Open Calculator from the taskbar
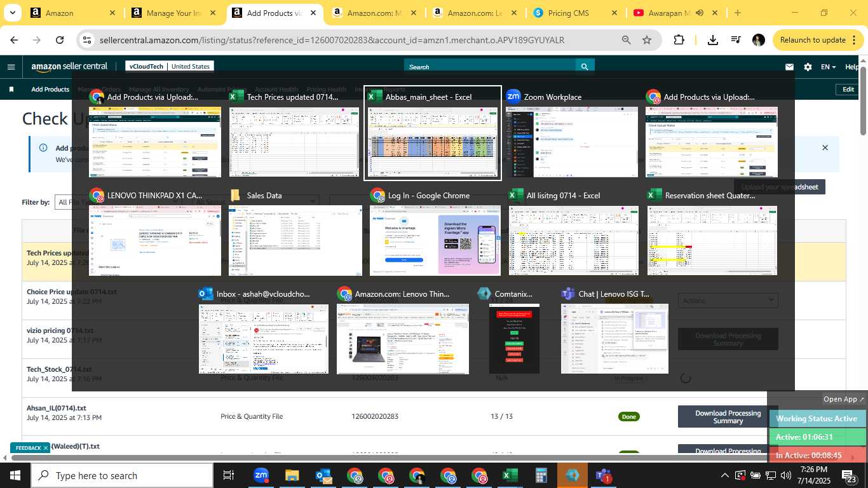The height and width of the screenshot is (488, 868). (x=541, y=475)
